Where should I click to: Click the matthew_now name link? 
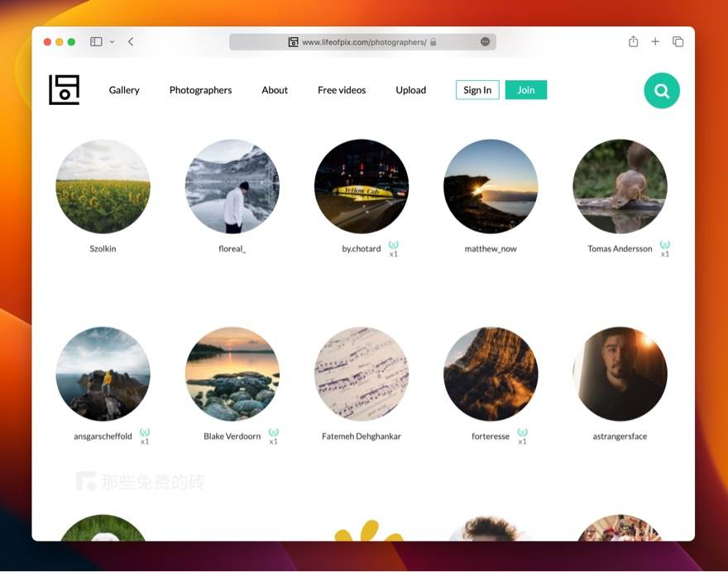(491, 249)
